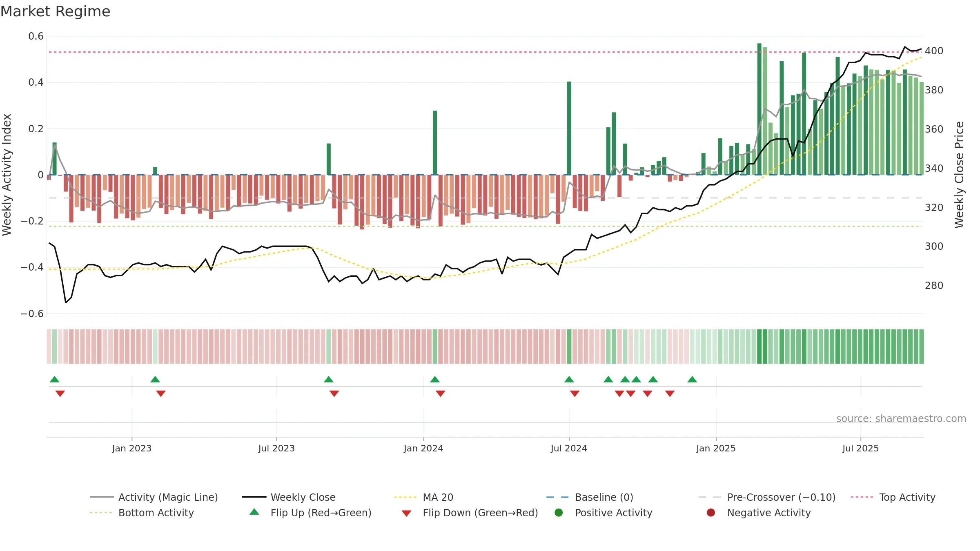The image size is (980, 551).
Task: Click the 0.2 tick on the left axis
Action: [36, 129]
